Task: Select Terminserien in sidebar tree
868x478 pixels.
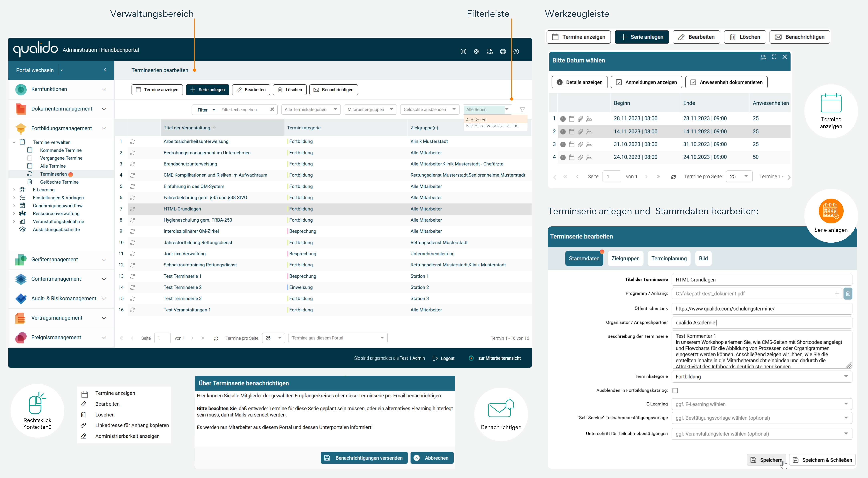Action: coord(53,174)
